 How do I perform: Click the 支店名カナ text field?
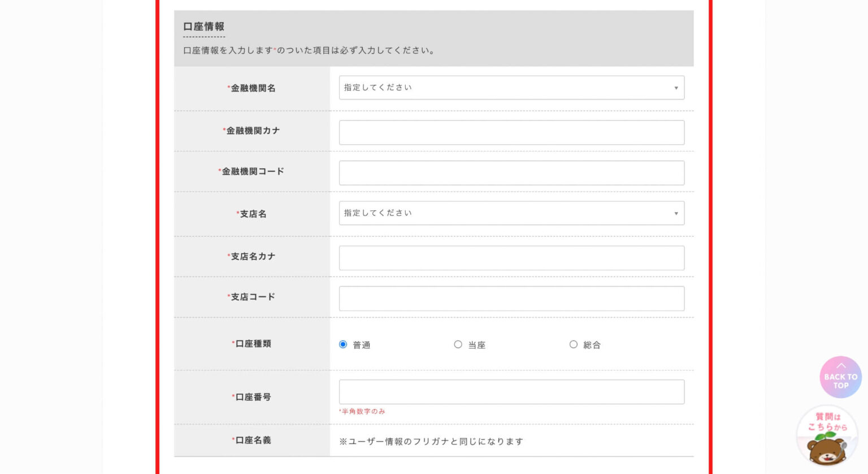tap(511, 258)
